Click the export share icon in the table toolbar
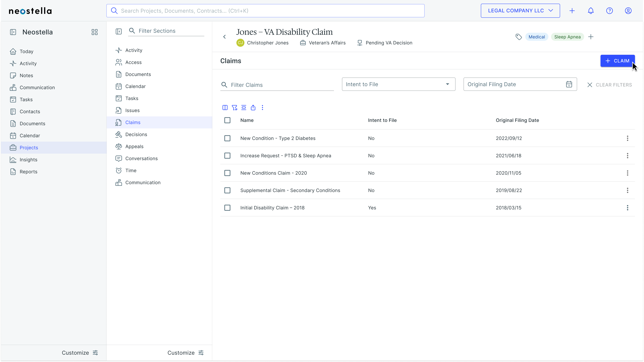The width and height of the screenshot is (644, 362). (253, 108)
